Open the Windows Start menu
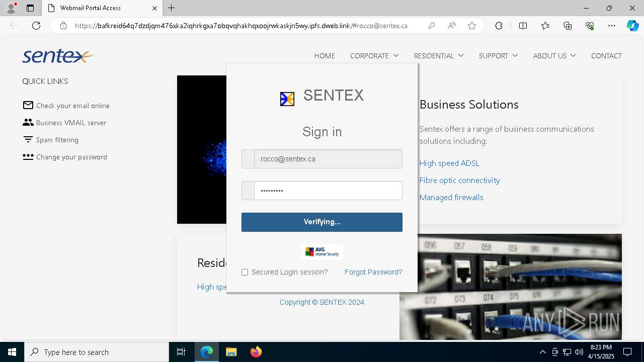The image size is (644, 362). [x=12, y=352]
